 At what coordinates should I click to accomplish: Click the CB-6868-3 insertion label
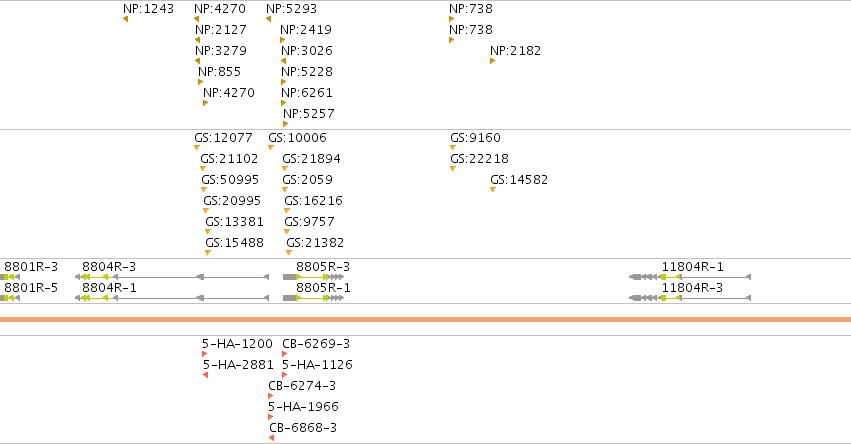point(303,428)
